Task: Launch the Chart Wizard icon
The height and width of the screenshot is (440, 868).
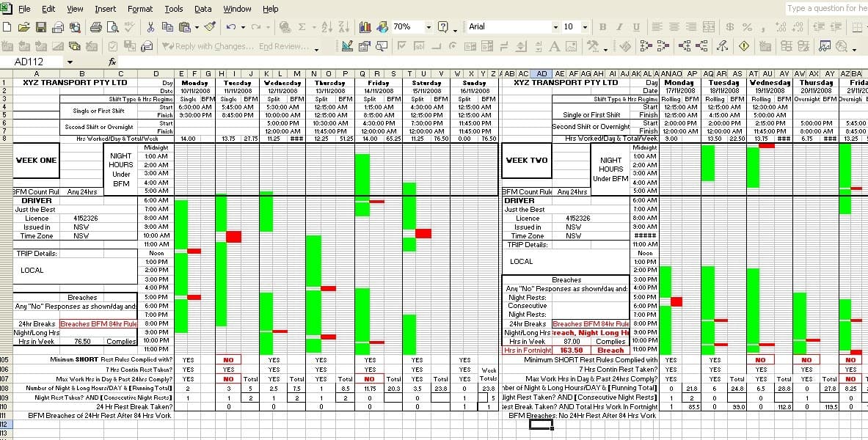Action: tap(365, 27)
